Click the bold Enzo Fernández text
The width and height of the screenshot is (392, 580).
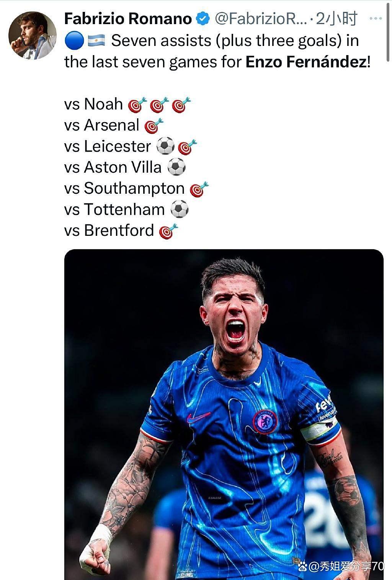306,62
